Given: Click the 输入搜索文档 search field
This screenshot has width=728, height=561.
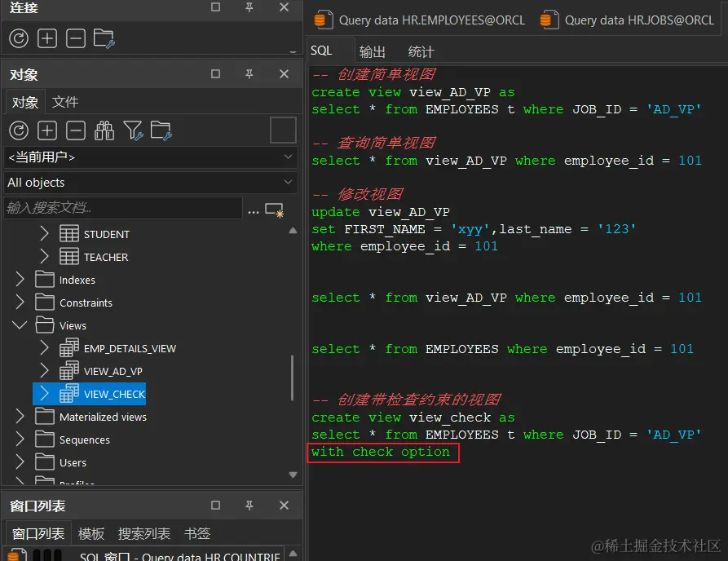Looking at the screenshot, I should [x=123, y=208].
